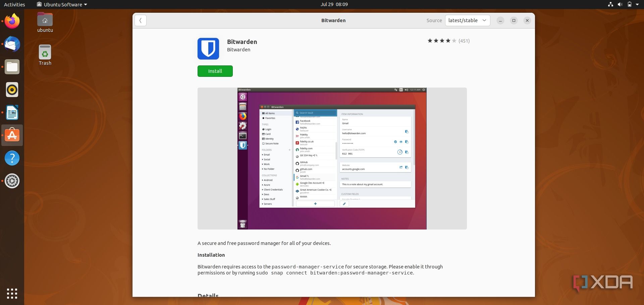
Task: Open the Trash icon on desktop
Action: [45, 55]
